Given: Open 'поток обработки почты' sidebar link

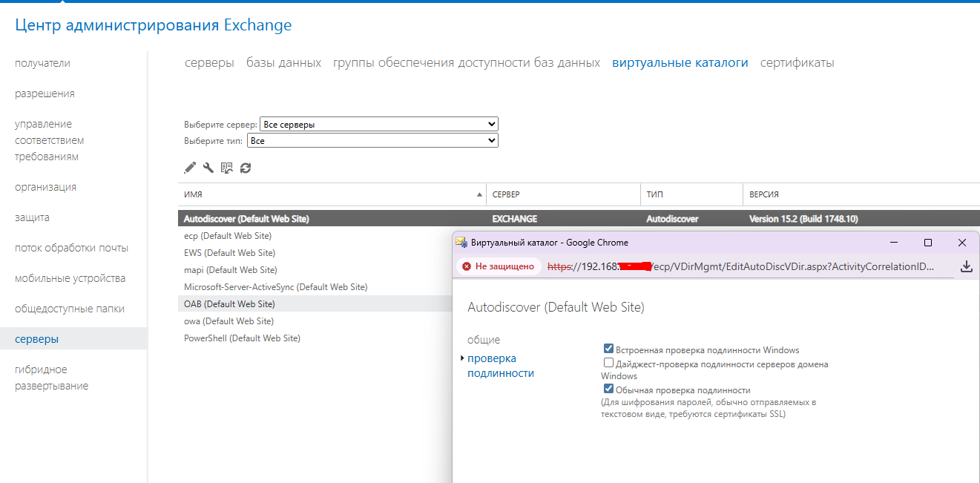Looking at the screenshot, I should (x=71, y=248).
